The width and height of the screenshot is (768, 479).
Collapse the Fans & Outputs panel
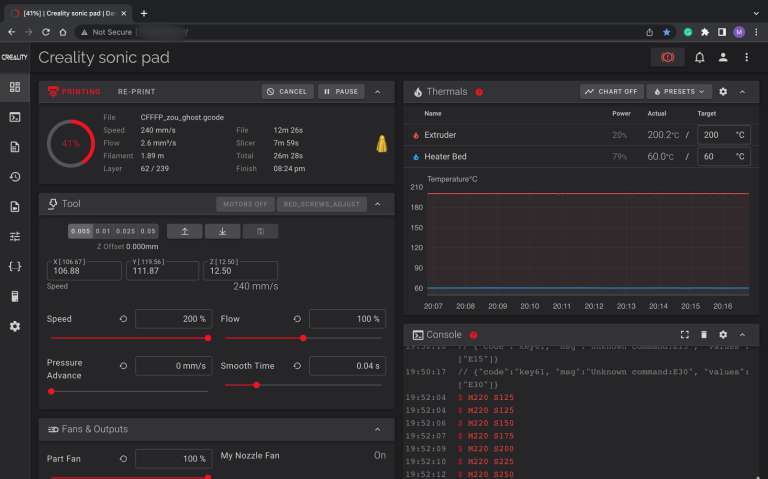(377, 429)
